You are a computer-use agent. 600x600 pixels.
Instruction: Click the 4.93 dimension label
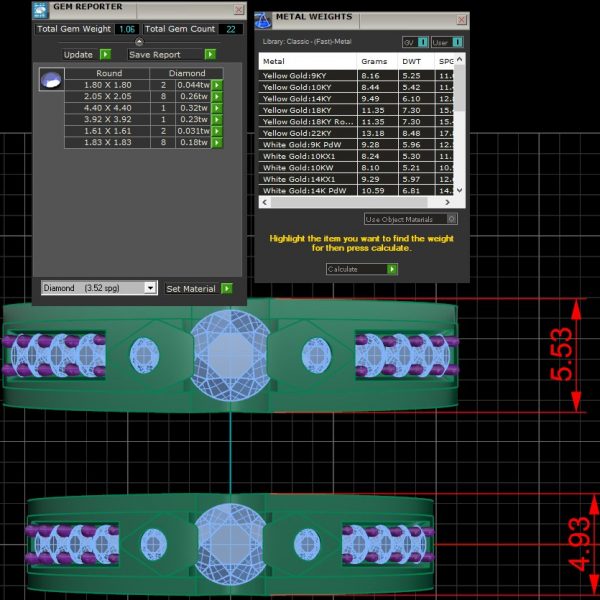pos(580,545)
